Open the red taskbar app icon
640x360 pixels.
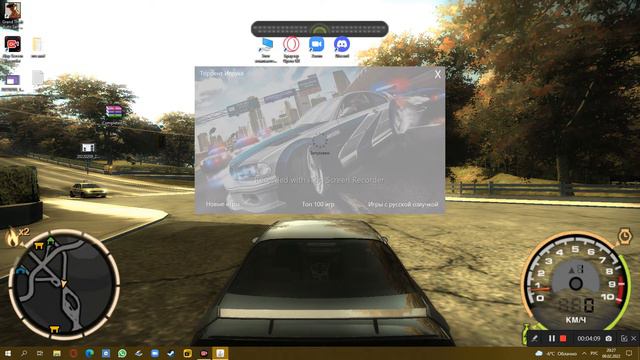[x=73, y=353]
